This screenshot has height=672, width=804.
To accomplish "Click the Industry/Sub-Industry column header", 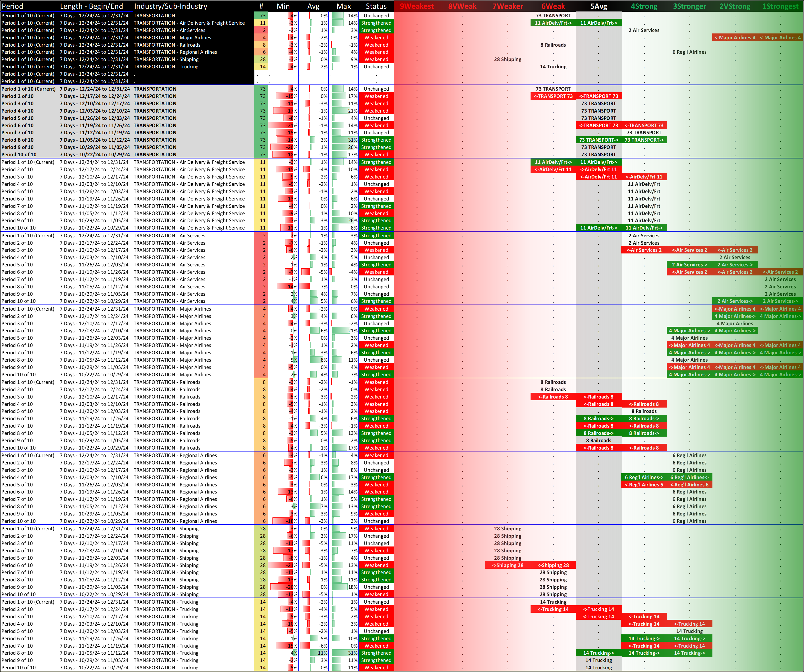I will 170,6.
